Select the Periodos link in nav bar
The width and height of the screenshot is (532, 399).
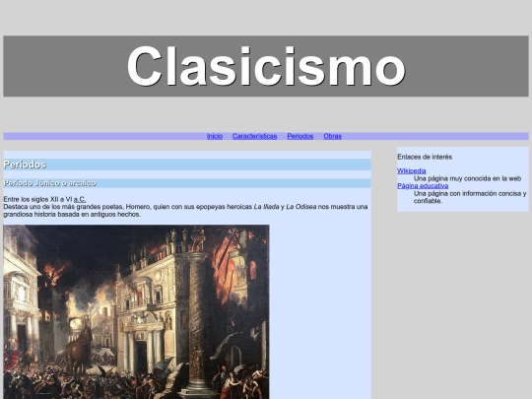point(299,136)
